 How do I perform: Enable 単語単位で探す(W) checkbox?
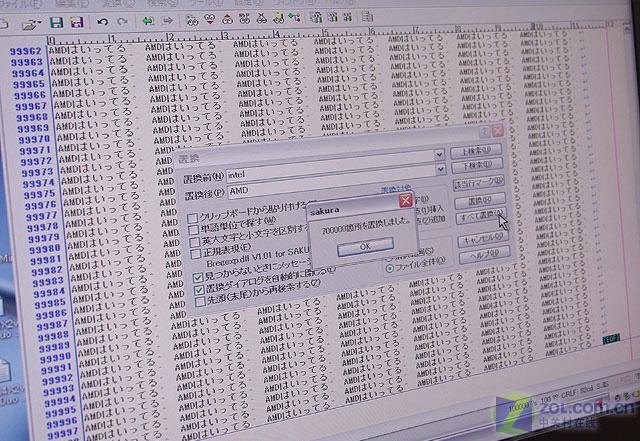(194, 230)
